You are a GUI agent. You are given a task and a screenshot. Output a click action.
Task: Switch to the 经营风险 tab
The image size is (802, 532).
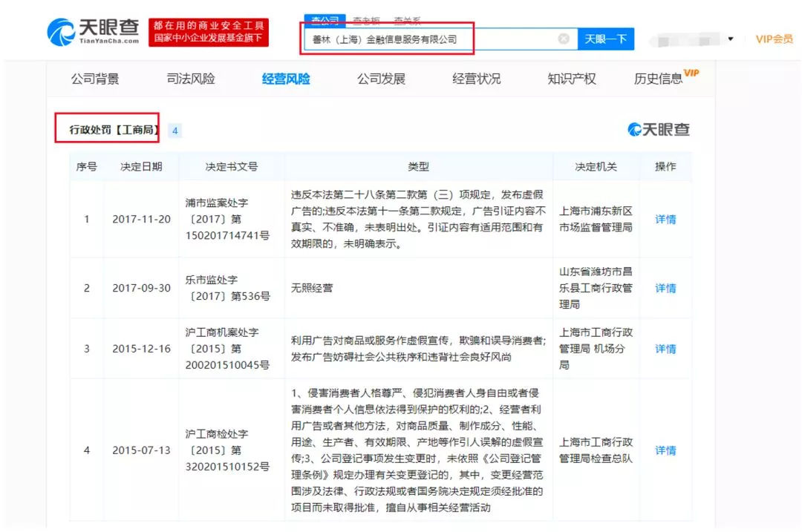point(286,79)
